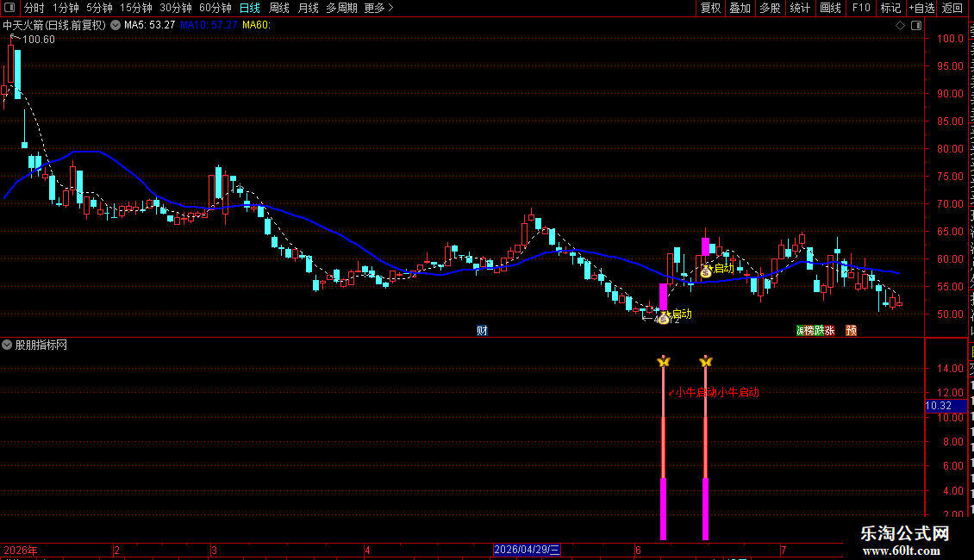Open F10 company information
The width and height of the screenshot is (974, 560).
(861, 8)
